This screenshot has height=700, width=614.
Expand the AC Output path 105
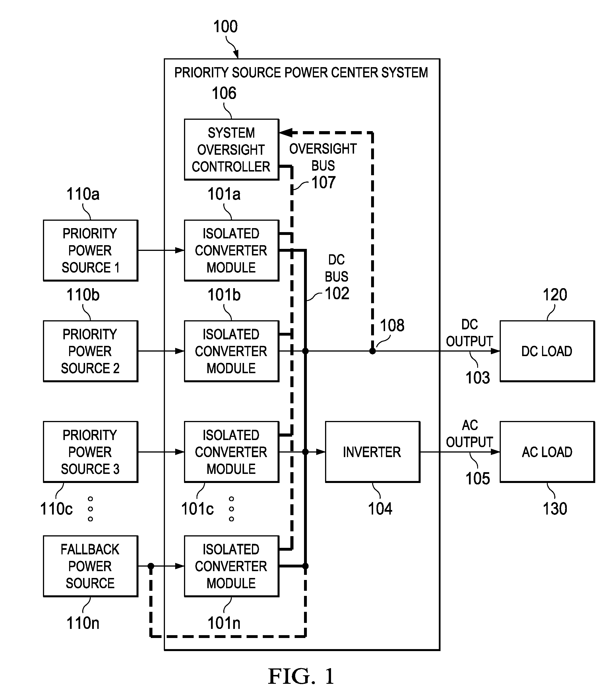[476, 452]
